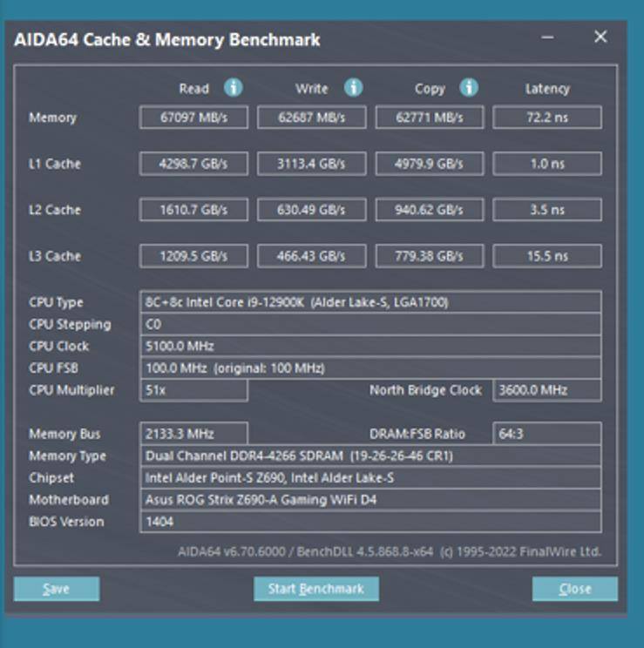Click the Read column header

point(194,89)
